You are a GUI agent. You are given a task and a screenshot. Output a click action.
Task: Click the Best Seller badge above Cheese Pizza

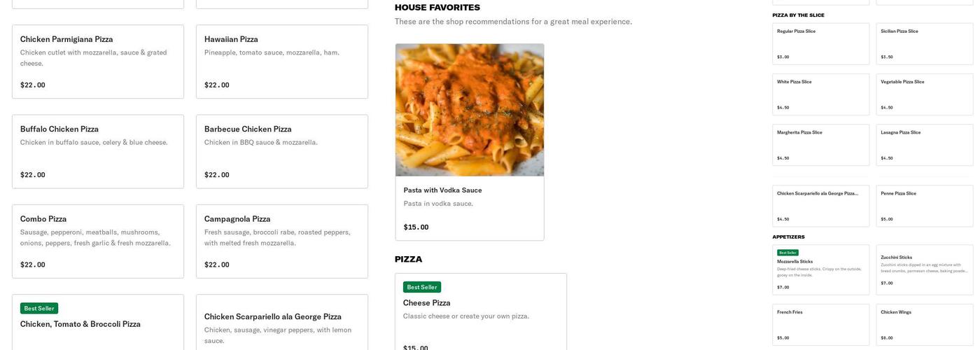click(x=422, y=287)
